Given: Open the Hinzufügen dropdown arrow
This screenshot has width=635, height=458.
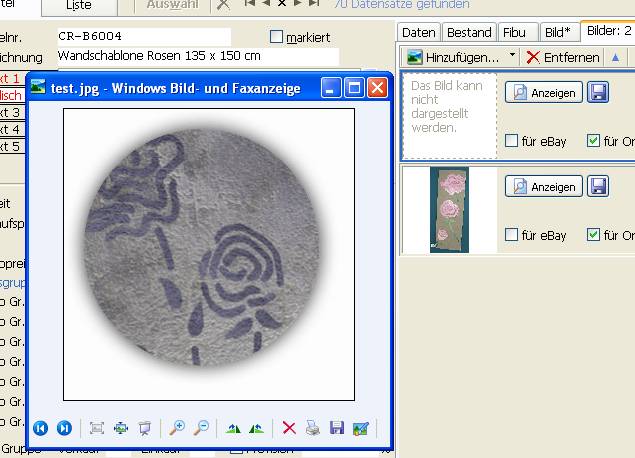Looking at the screenshot, I should pos(512,55).
